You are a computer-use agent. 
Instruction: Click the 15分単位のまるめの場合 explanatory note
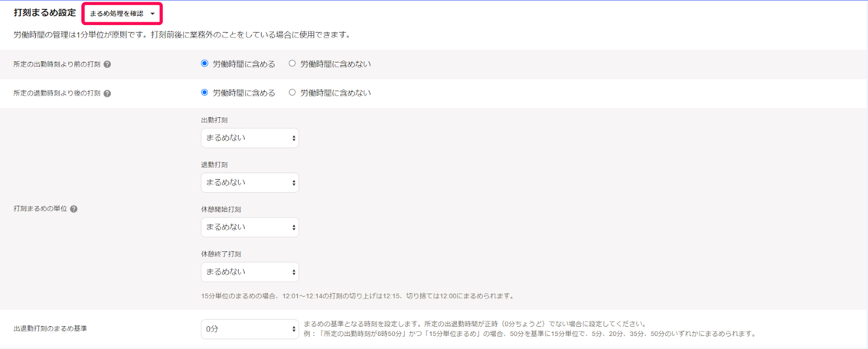pyautogui.click(x=358, y=296)
